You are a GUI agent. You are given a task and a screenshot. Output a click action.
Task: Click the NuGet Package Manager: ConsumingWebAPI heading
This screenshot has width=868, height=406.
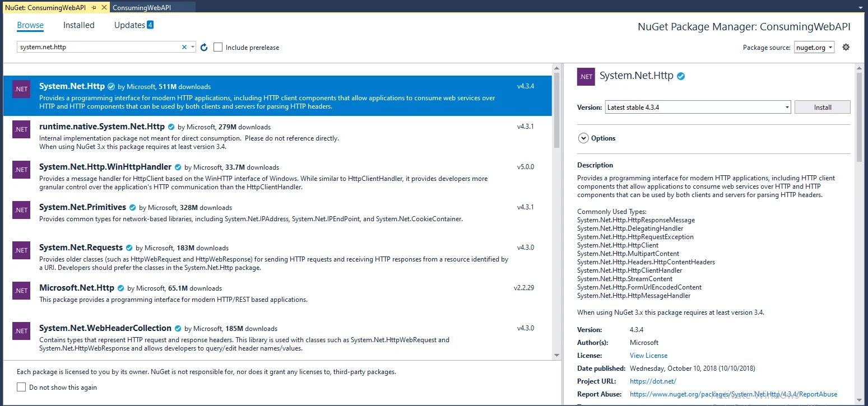tap(744, 27)
